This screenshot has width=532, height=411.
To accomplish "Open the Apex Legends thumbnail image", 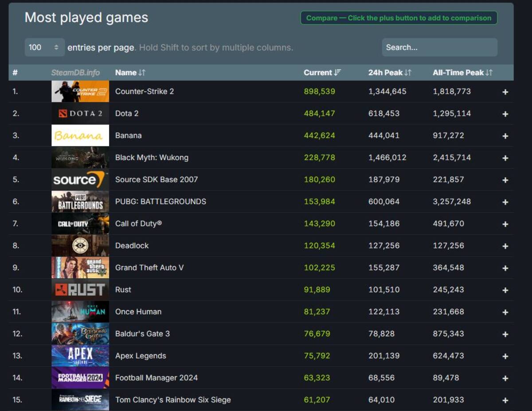I will coord(80,356).
